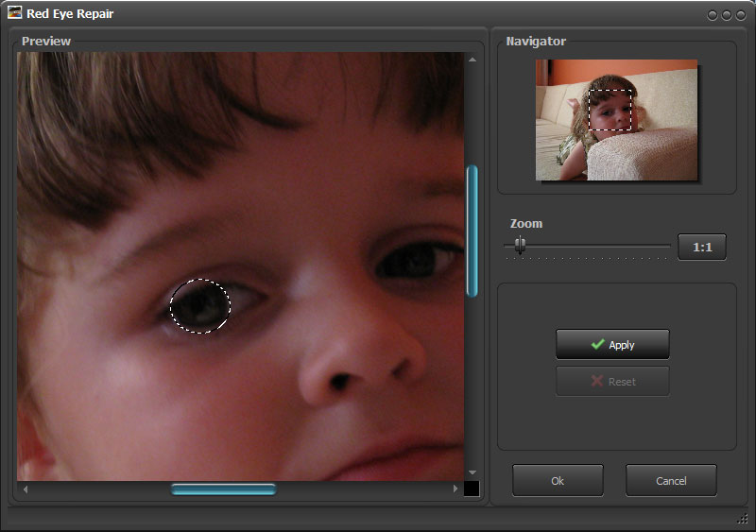Viewport: 756px width, 532px height.
Task: Click the leftmost round window control button
Action: pyautogui.click(x=712, y=15)
